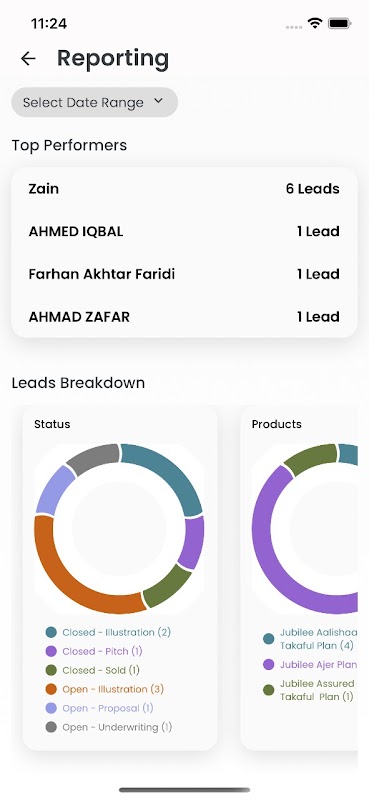The height and width of the screenshot is (800, 369).
Task: Click the chevron in date range selector
Action: pos(158,101)
